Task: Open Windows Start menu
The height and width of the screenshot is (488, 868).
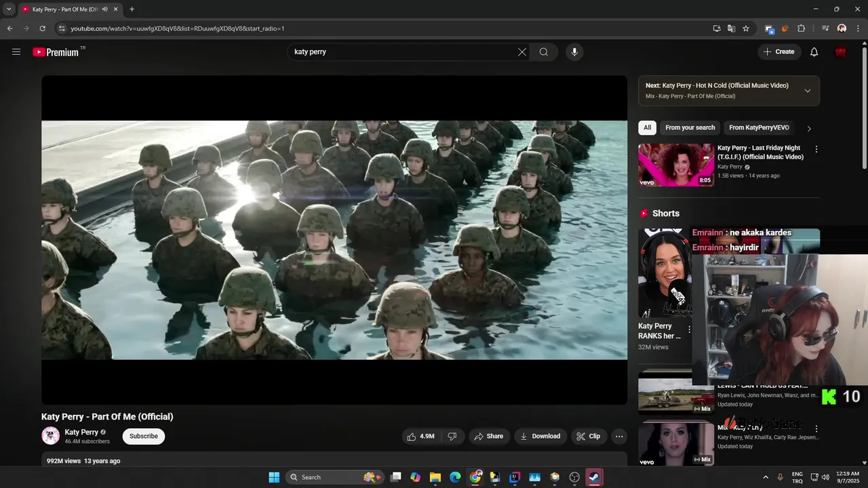Action: coord(274,477)
